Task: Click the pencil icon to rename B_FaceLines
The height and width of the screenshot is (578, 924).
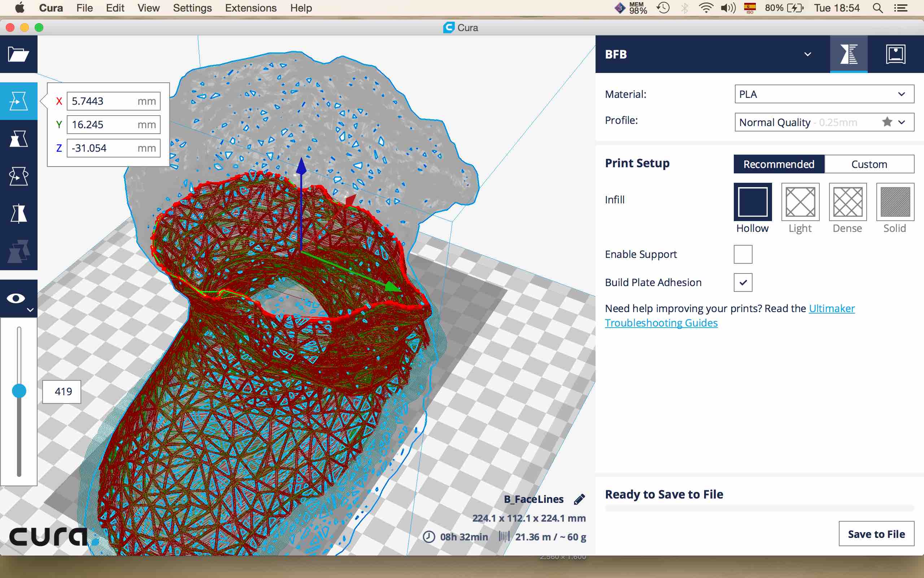Action: [x=579, y=499]
